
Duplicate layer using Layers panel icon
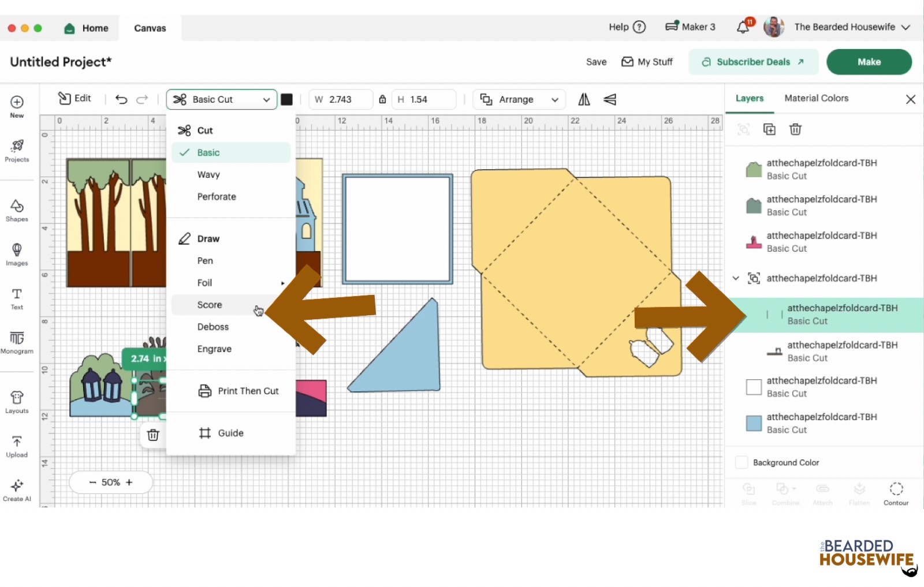(x=769, y=129)
